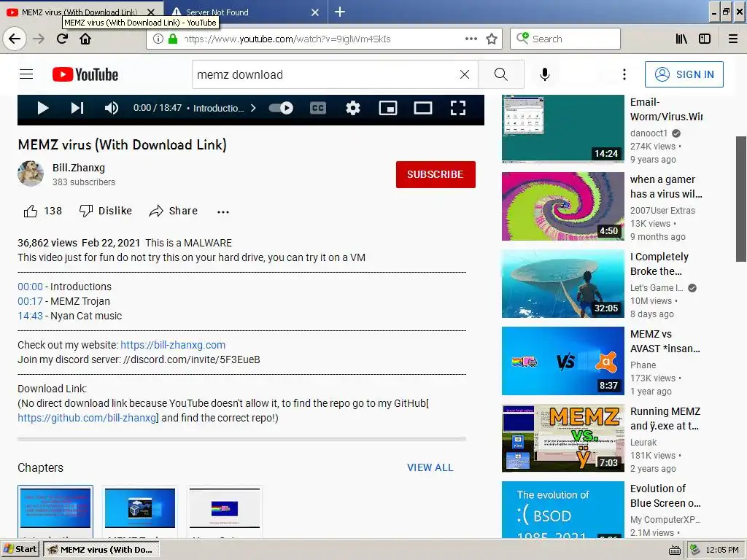Switch to the Server Not Found tab
Screen dimensions: 747x560
pyautogui.click(x=245, y=12)
